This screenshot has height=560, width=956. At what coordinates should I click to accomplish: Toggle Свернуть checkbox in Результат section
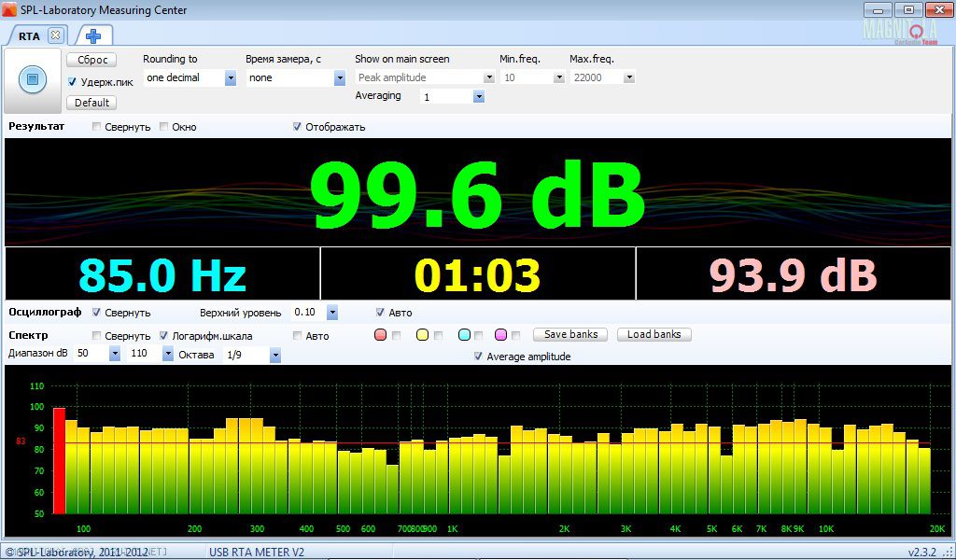[x=96, y=127]
